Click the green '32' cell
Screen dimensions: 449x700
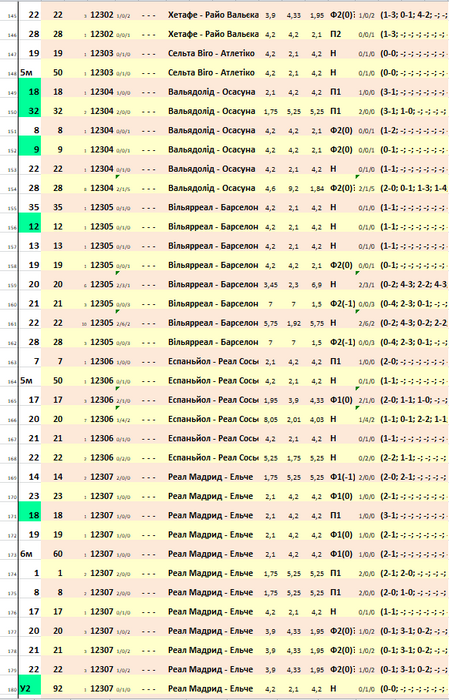pos(30,111)
